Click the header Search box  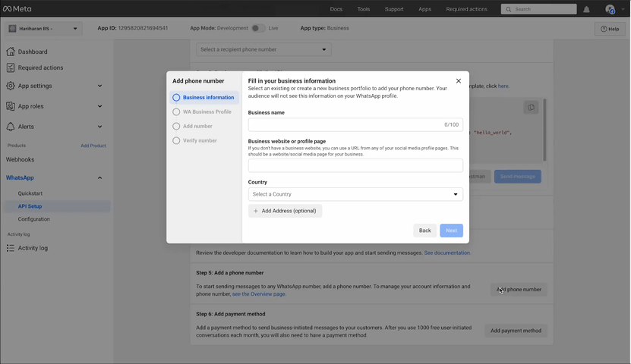point(538,9)
